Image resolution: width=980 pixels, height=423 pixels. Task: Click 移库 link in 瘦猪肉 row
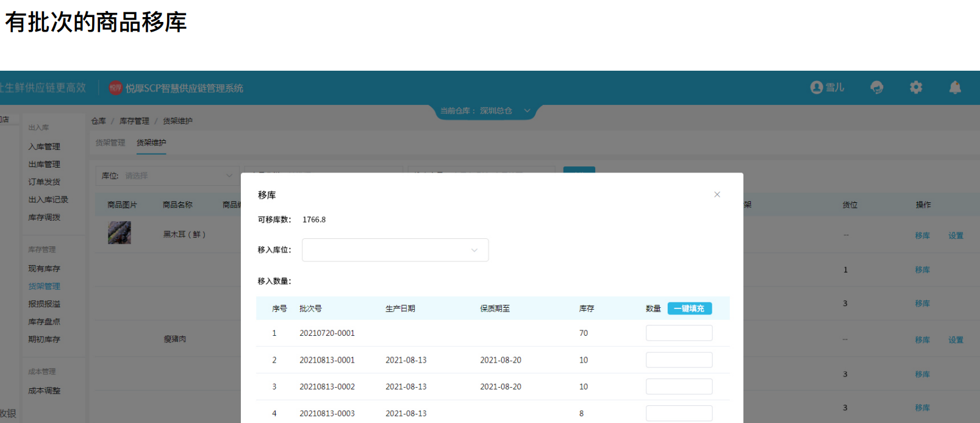(x=922, y=340)
